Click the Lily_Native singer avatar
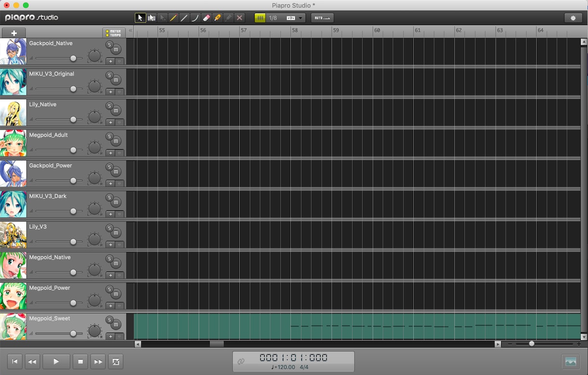Screen dimensions: 588x375 click(13, 113)
